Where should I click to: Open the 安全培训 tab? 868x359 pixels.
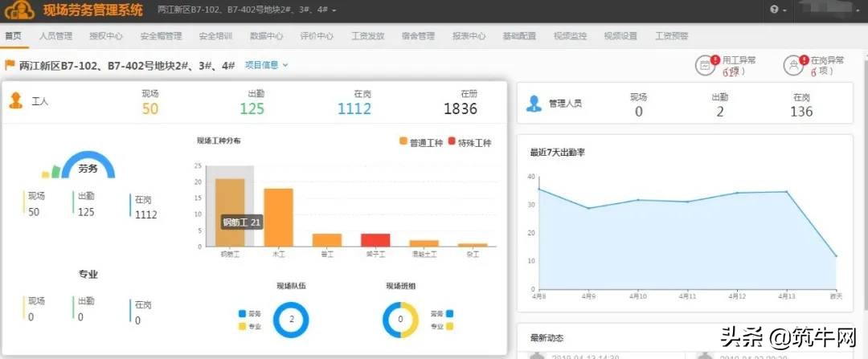(x=215, y=36)
